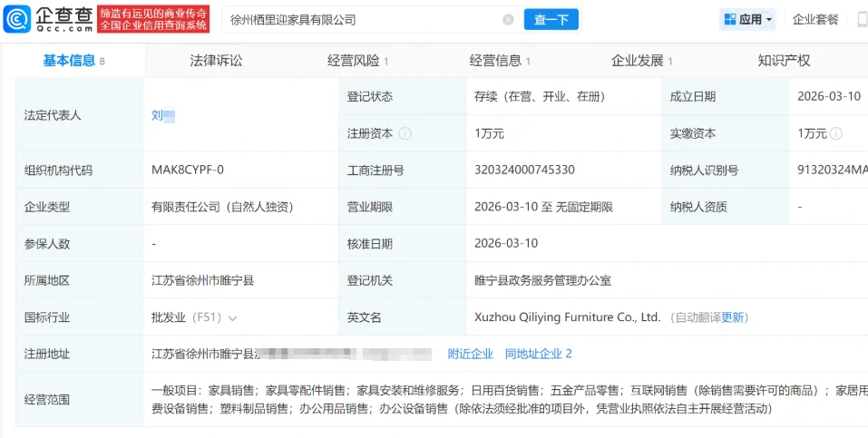Click the phone icon next to 企业套餐

[863, 21]
